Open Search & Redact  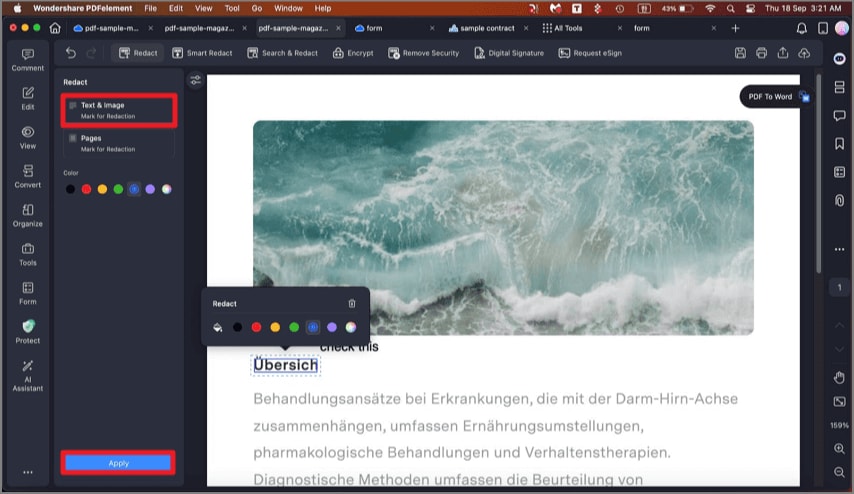283,53
